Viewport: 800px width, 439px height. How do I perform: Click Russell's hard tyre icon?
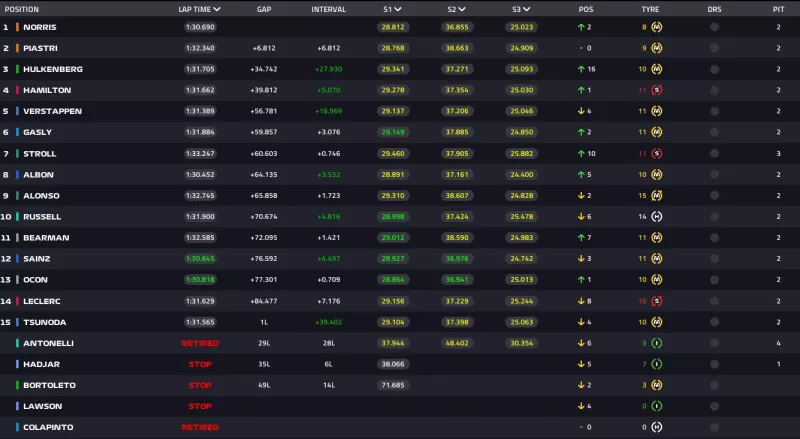click(657, 216)
